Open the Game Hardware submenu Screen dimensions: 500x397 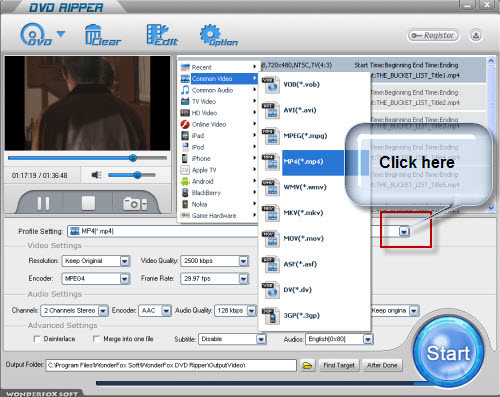pyautogui.click(x=218, y=216)
